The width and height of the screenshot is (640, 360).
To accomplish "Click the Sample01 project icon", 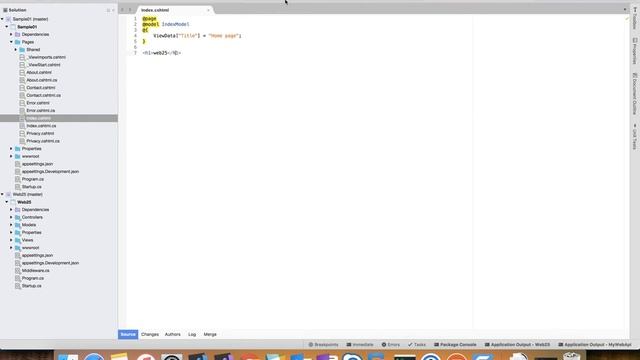I will click(x=13, y=27).
